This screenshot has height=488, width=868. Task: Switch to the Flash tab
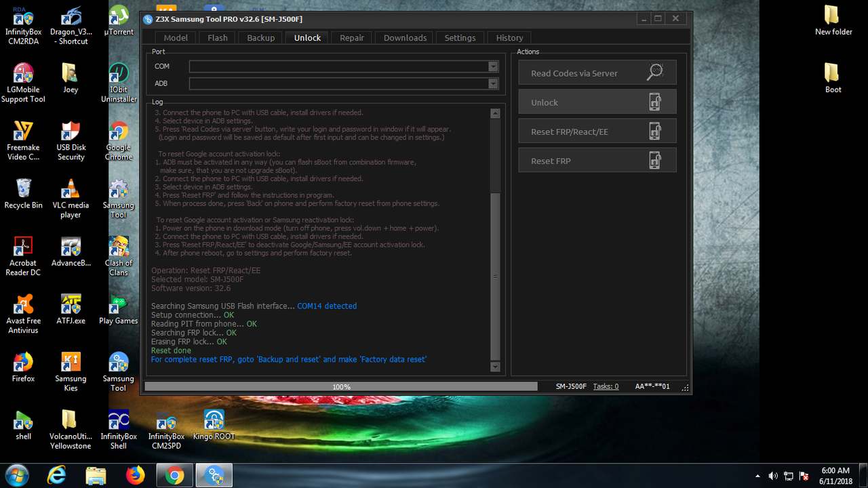(217, 38)
